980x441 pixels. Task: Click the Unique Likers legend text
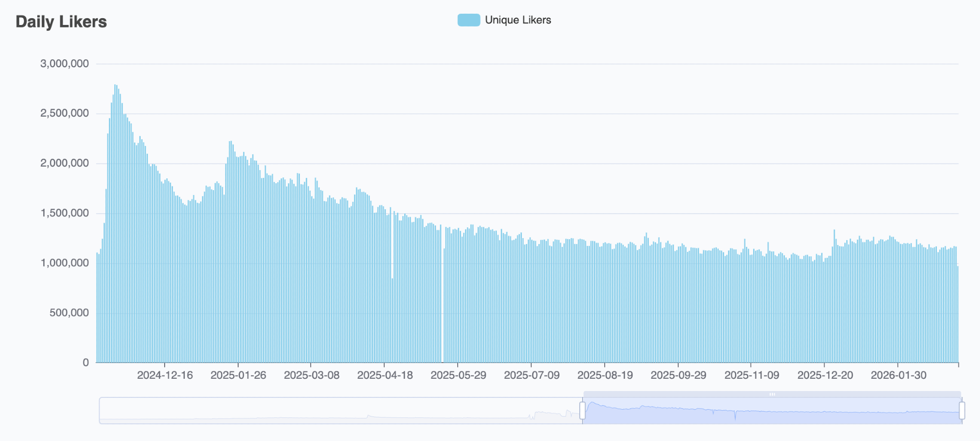click(518, 20)
